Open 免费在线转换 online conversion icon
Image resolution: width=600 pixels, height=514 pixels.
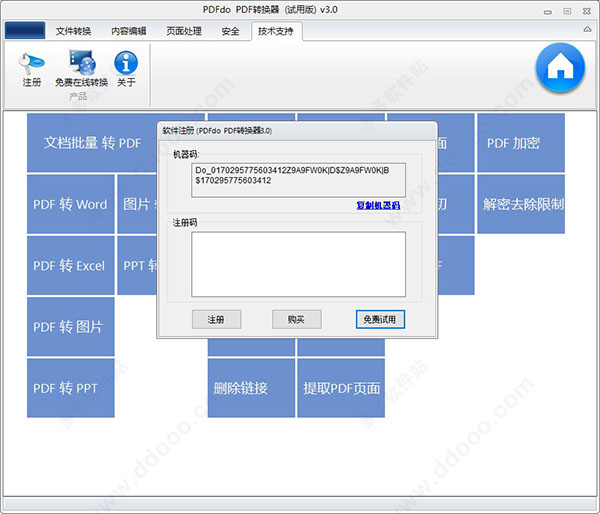tap(81, 69)
